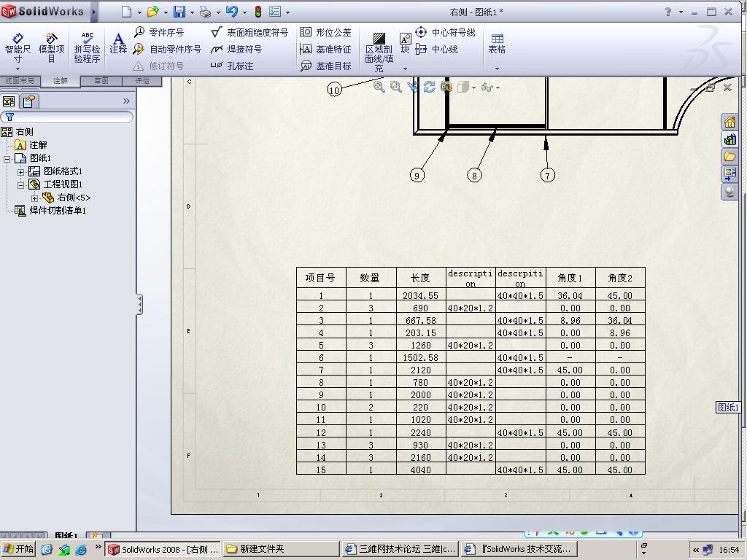
Task: Click the 长度 column header in the table
Action: pyautogui.click(x=421, y=278)
